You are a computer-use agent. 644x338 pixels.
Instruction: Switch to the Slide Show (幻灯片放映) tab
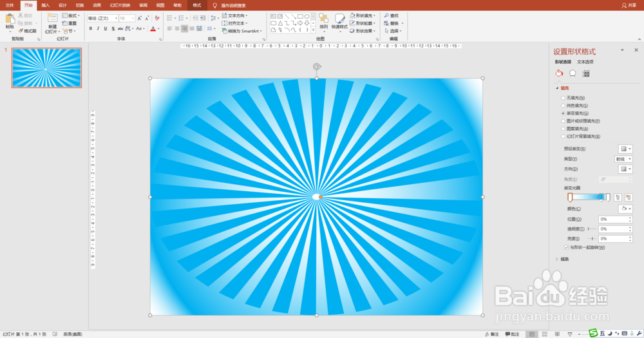(x=120, y=5)
